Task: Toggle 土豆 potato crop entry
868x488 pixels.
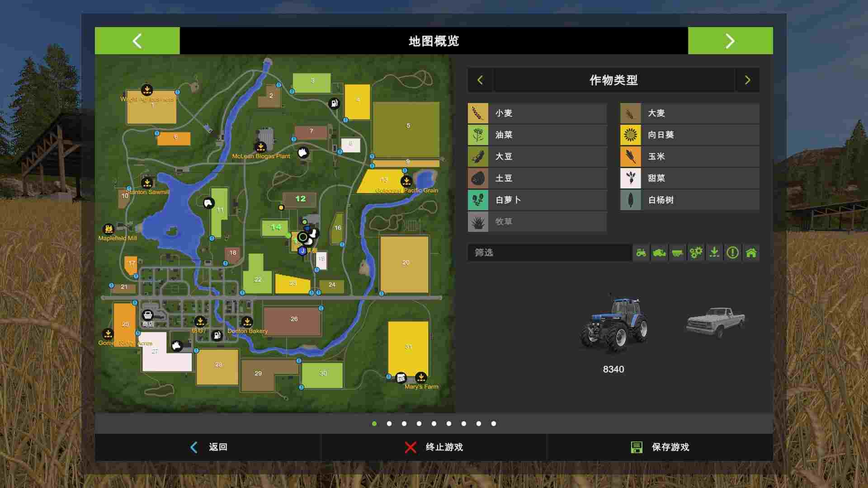Action: [x=537, y=178]
